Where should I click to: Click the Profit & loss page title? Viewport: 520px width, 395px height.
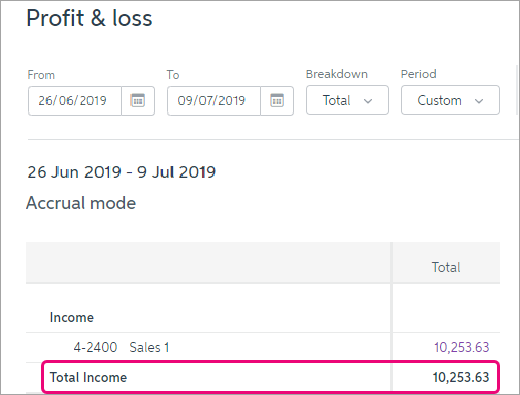tap(89, 18)
